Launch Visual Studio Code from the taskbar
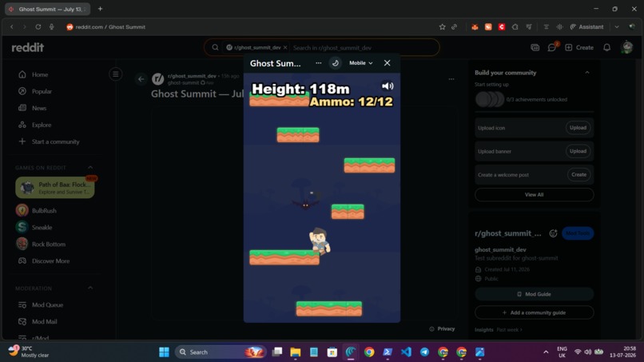Viewport: 644px width, 362px height. click(x=406, y=352)
